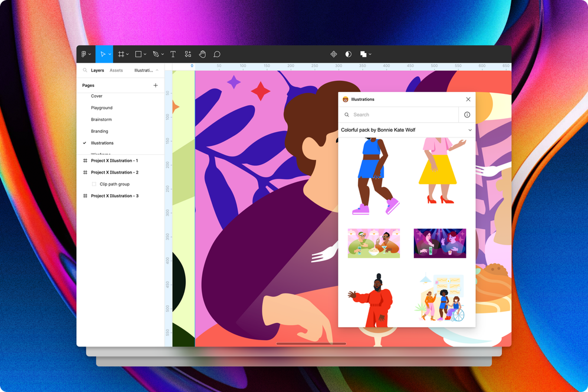Click the info button in the Illustrations plugin
The height and width of the screenshot is (392, 588).
[x=467, y=115]
